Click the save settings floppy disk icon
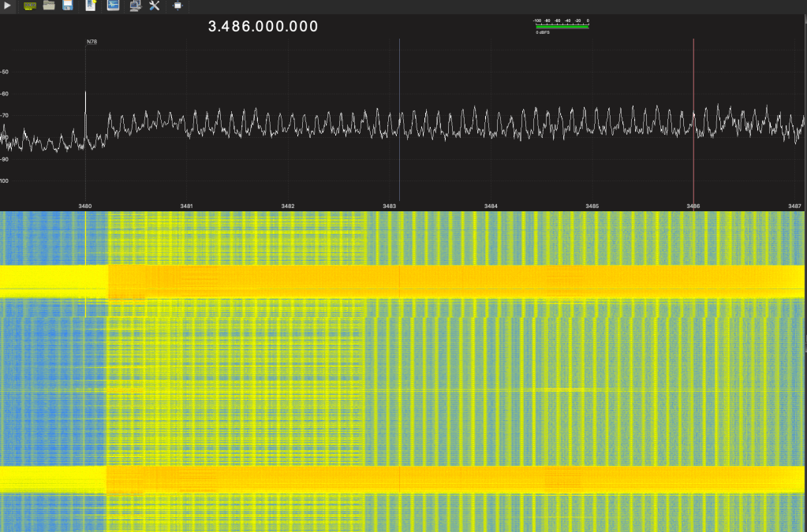This screenshot has height=532, width=807. pyautogui.click(x=69, y=6)
